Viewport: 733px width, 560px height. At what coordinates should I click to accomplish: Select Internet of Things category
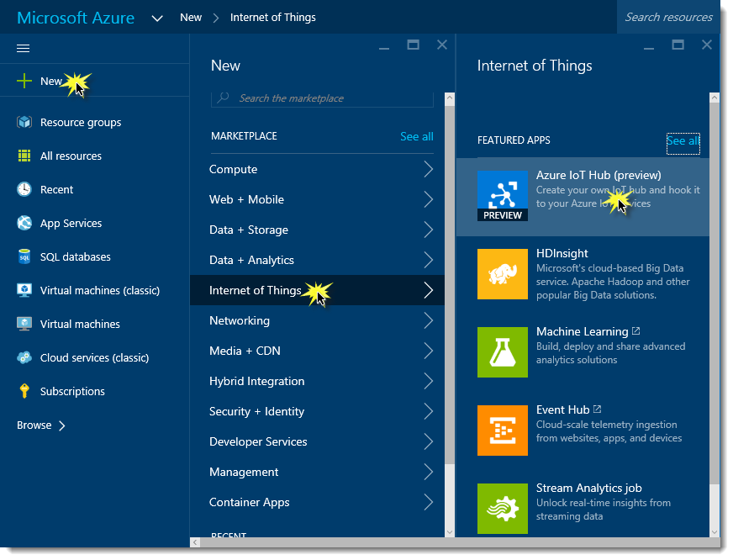[317, 290]
